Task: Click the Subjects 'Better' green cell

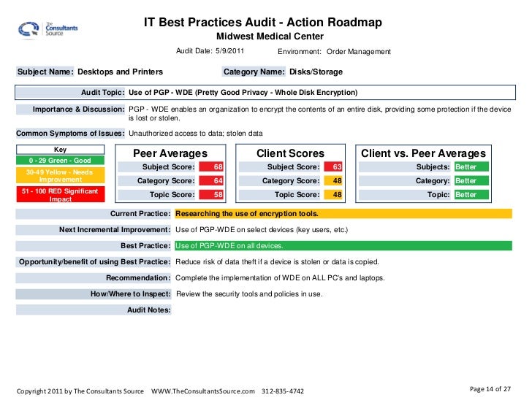Action: 471,166
